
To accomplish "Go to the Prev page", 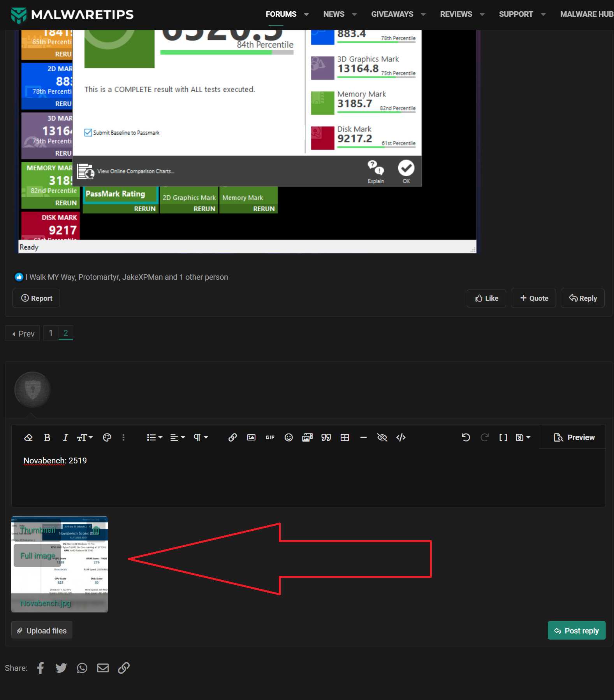I will coord(23,333).
